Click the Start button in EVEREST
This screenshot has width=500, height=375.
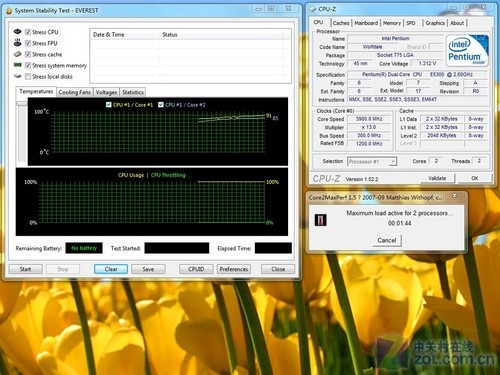pyautogui.click(x=26, y=269)
